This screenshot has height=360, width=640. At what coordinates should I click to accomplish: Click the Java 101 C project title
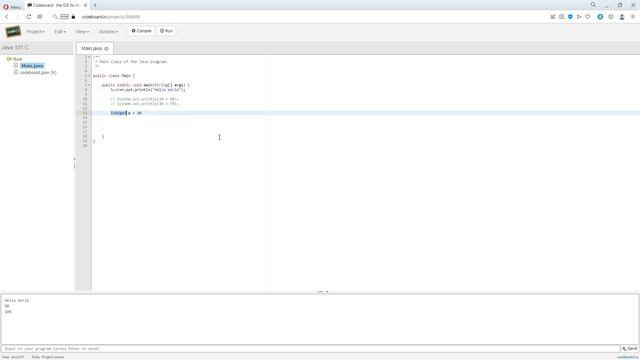coord(15,47)
